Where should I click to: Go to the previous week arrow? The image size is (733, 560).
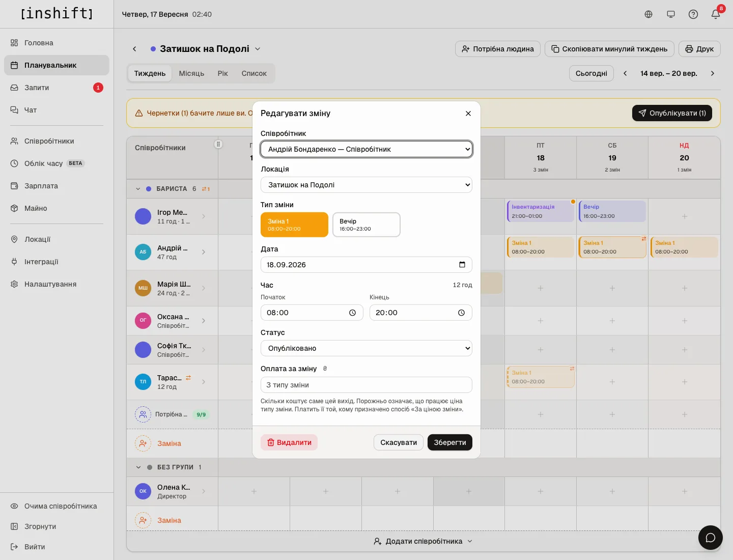tap(625, 73)
